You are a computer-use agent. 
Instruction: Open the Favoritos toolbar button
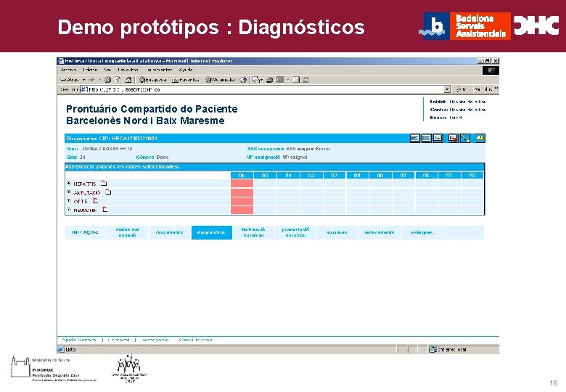(186, 80)
